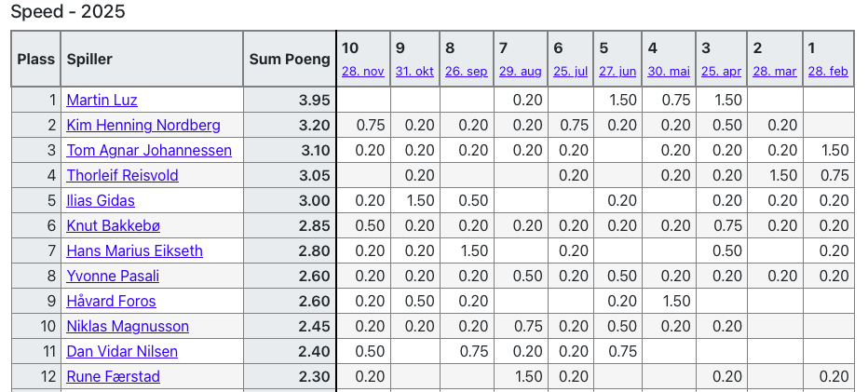868x392 pixels.
Task: Click the Sum Poeng column header
Action: point(290,59)
